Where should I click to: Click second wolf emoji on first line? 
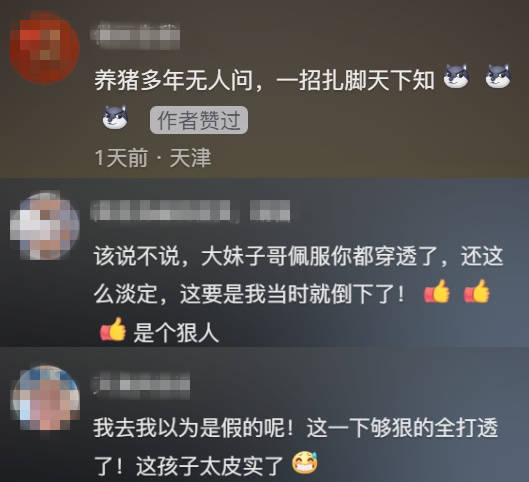click(x=498, y=76)
